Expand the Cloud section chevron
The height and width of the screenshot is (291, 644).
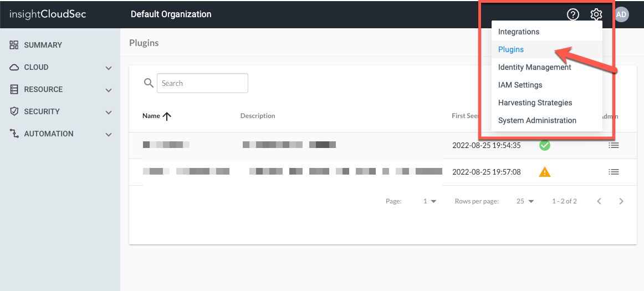(x=109, y=68)
